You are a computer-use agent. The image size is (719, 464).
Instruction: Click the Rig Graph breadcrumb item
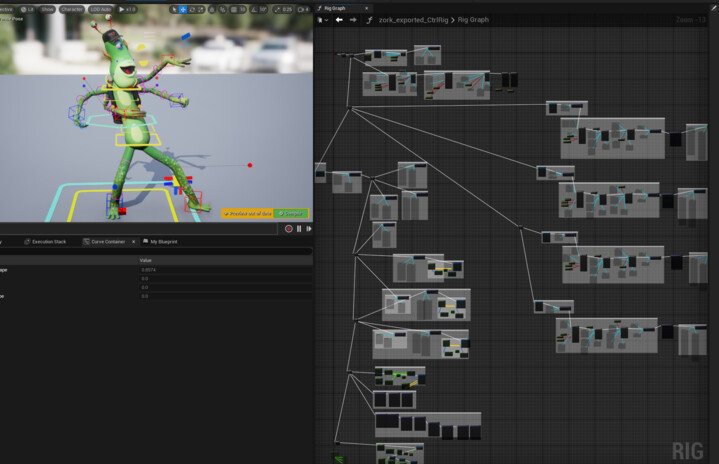click(473, 20)
